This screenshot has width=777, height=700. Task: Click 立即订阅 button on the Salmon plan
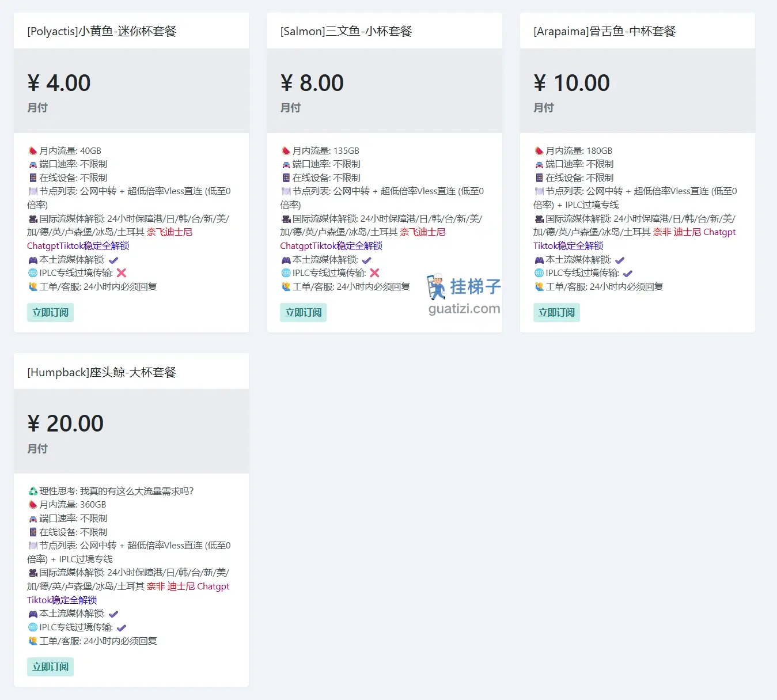[303, 312]
